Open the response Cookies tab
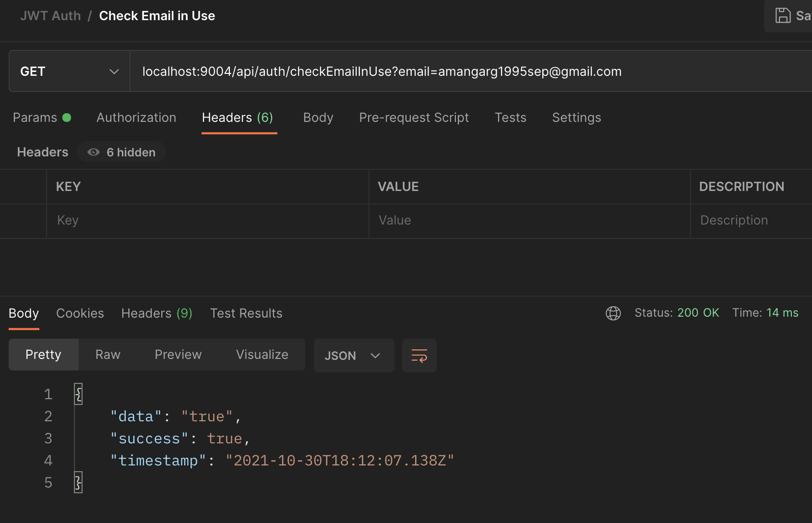Image resolution: width=812 pixels, height=523 pixels. [80, 313]
